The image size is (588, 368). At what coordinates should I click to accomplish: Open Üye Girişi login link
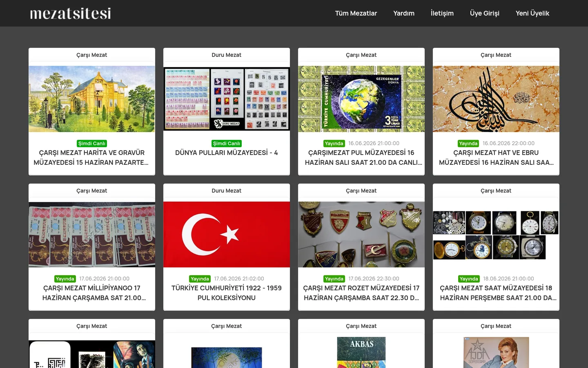[485, 13]
